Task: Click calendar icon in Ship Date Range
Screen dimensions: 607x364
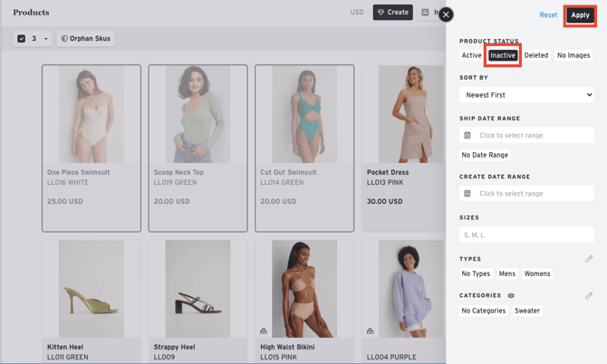Action: 467,135
